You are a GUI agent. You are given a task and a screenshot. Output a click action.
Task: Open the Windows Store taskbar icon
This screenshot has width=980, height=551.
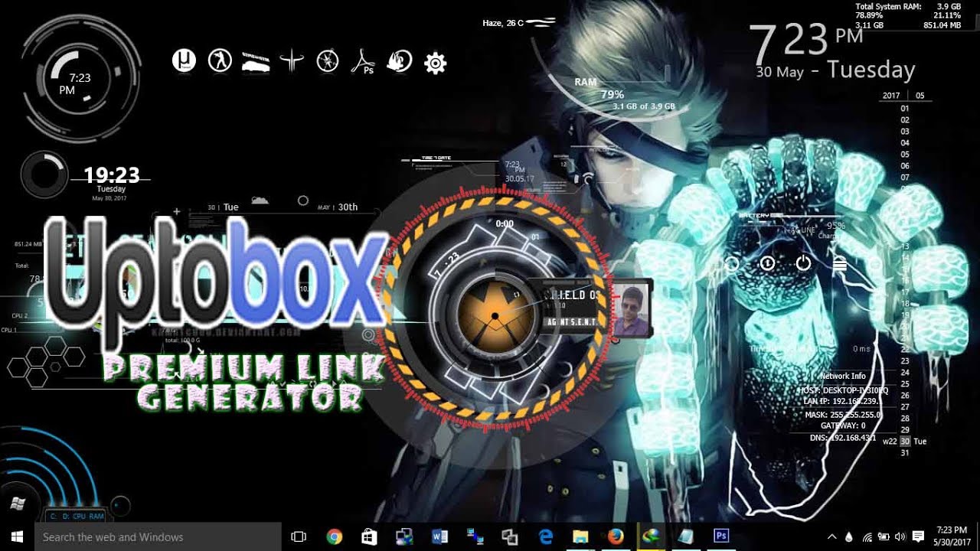pos(369,536)
